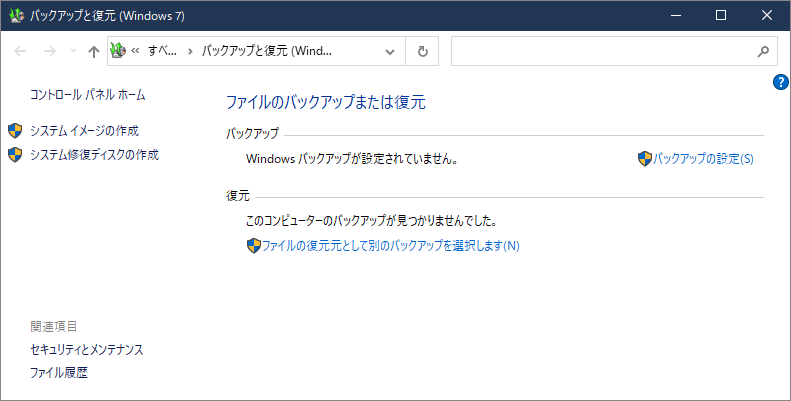
Task: Maximize the バックアップと復元 window
Action: (x=721, y=15)
